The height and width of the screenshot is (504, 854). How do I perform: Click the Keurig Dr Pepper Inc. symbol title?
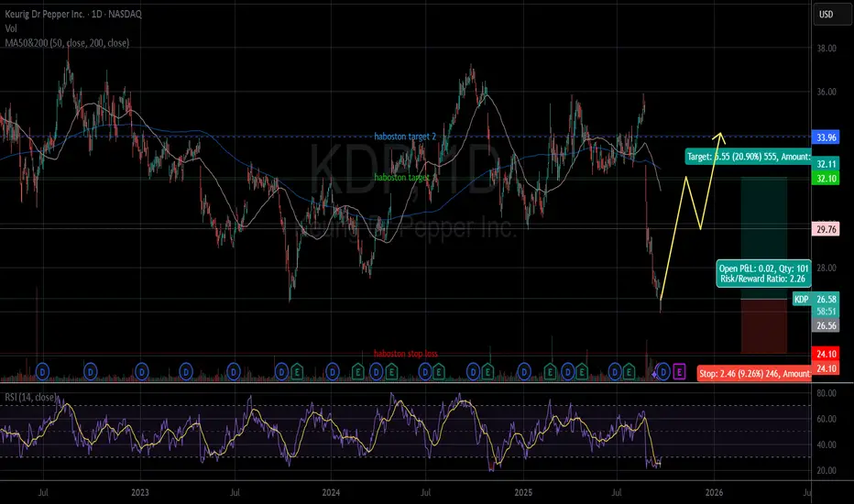tap(73, 14)
